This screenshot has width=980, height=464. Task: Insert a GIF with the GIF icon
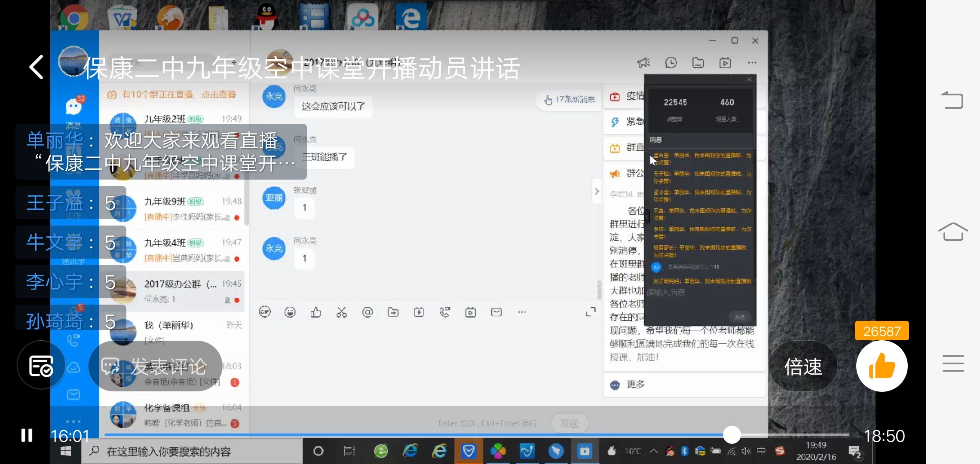click(265, 312)
